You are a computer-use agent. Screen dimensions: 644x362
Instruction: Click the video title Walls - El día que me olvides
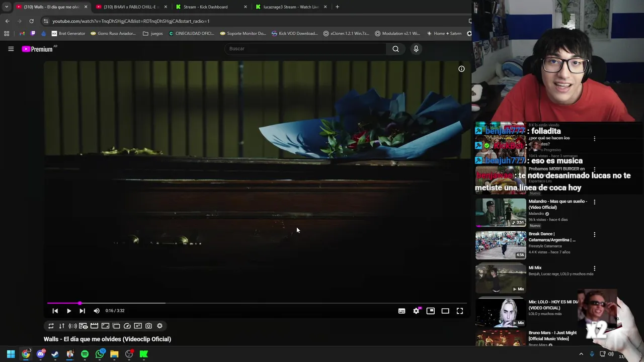107,339
